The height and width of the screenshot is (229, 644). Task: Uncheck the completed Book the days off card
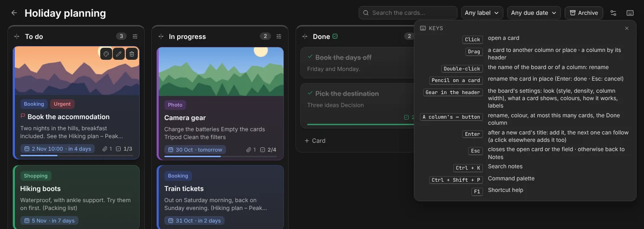point(310,57)
